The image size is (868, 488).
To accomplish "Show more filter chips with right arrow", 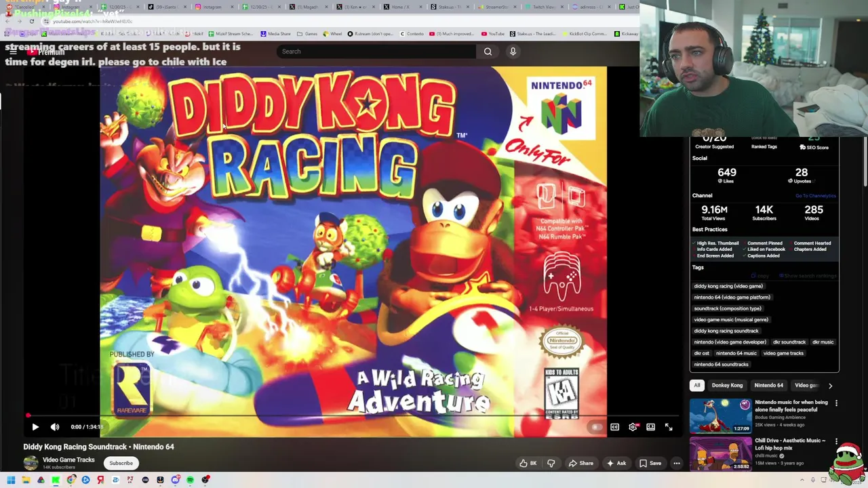I will 830,385.
